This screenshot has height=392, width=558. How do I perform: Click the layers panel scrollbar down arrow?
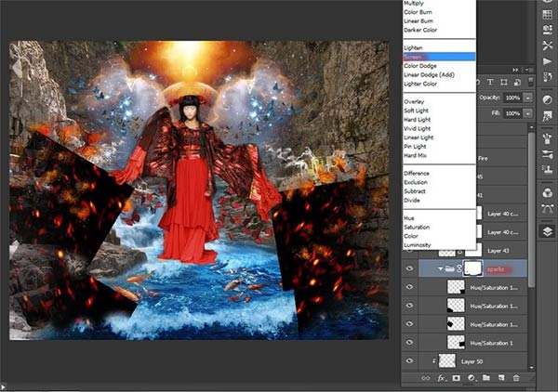(532, 368)
